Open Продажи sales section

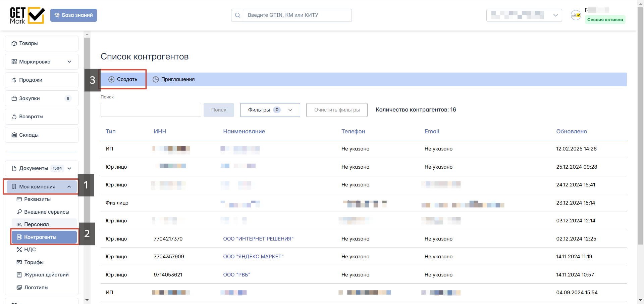pos(42,80)
